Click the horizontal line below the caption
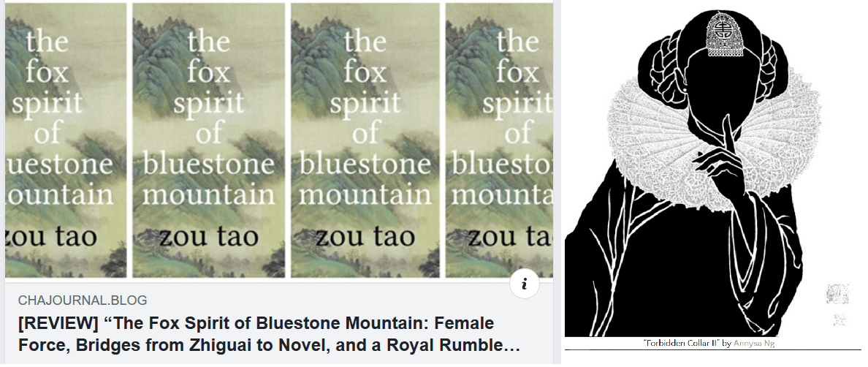 coord(713,349)
